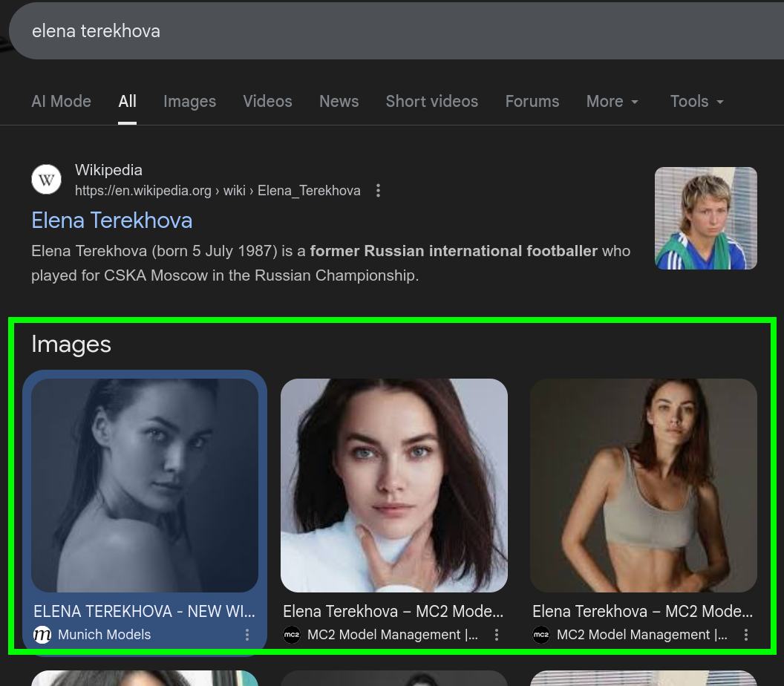Go to the News tab

click(339, 102)
